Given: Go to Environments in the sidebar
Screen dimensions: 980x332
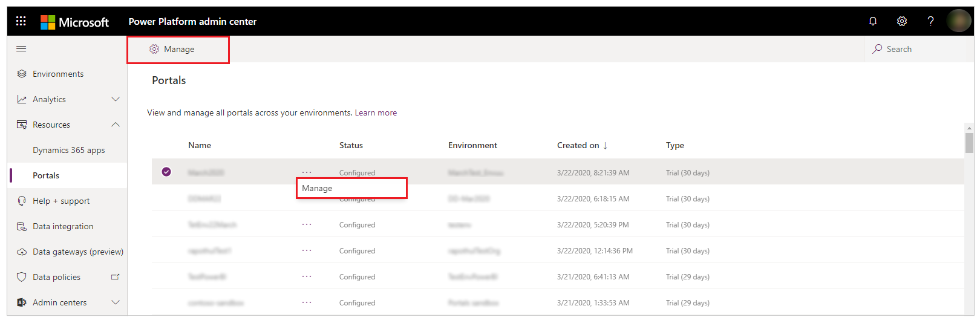Looking at the screenshot, I should [x=58, y=74].
